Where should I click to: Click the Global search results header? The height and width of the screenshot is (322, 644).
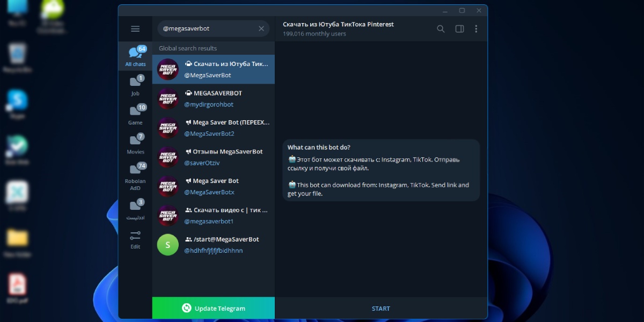point(188,48)
